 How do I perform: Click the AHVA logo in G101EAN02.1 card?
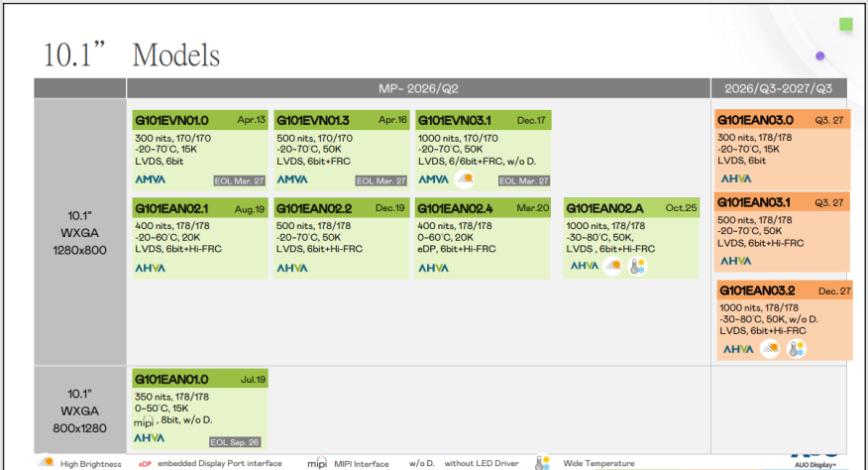pyautogui.click(x=150, y=268)
